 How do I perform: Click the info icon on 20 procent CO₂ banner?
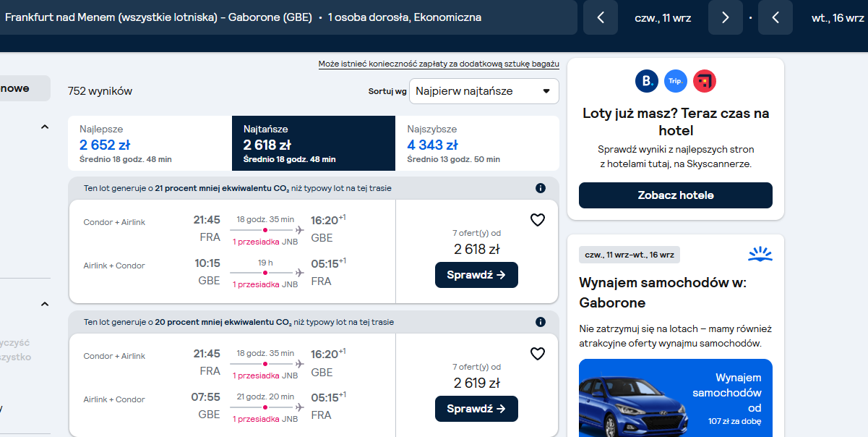pos(541,322)
